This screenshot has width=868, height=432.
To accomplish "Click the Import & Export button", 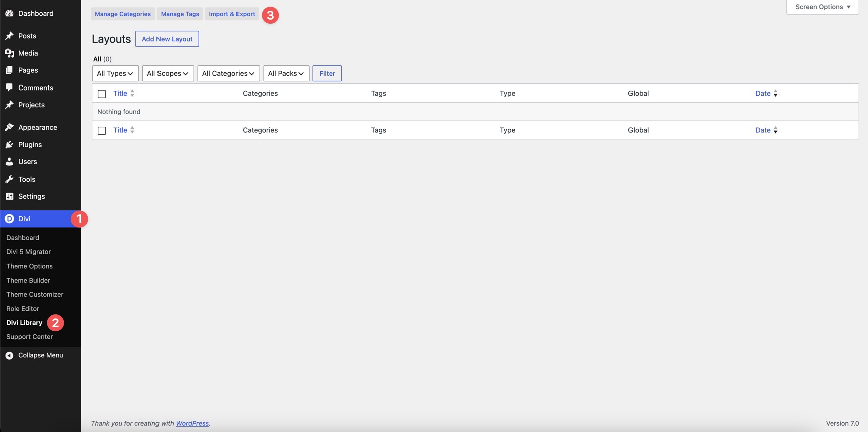I will pos(232,14).
